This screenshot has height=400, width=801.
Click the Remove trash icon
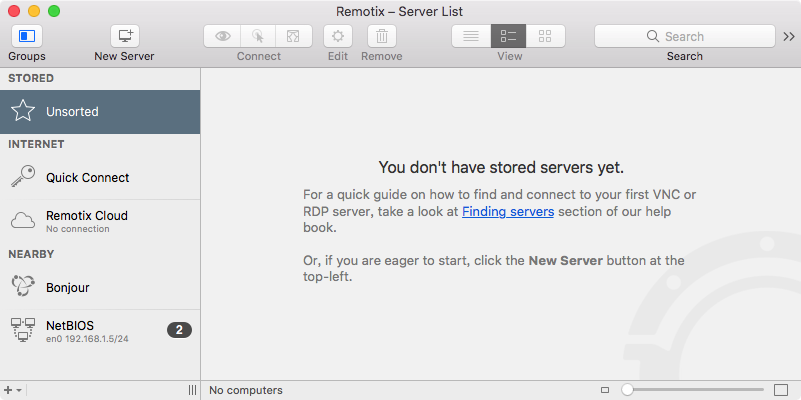382,36
